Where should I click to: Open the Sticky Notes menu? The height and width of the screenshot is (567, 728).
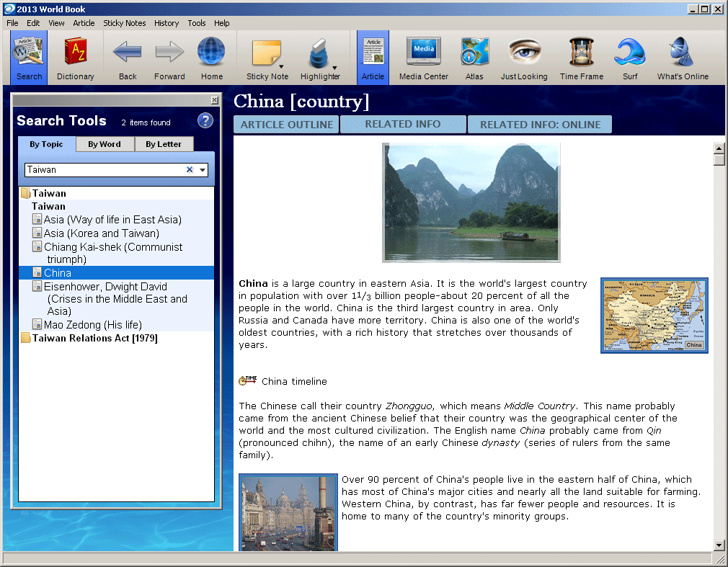[125, 23]
